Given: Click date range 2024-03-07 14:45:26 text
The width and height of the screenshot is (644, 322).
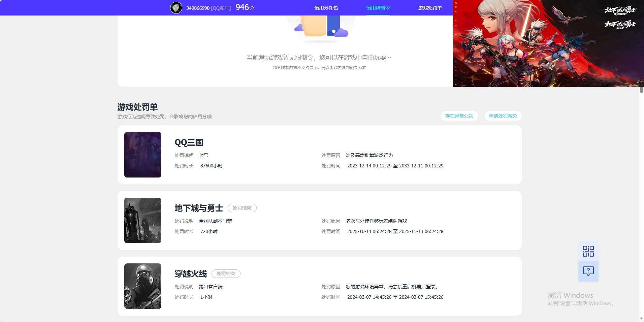Looking at the screenshot, I should coord(395,297).
